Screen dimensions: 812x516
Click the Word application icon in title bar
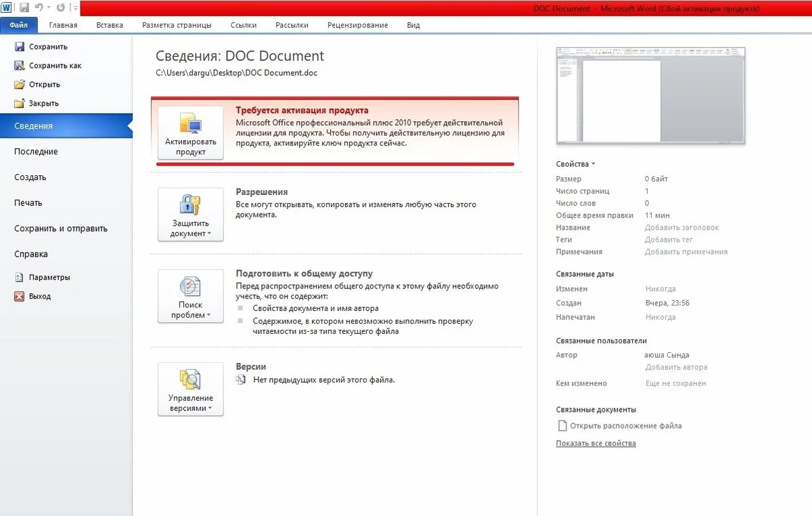click(x=6, y=8)
